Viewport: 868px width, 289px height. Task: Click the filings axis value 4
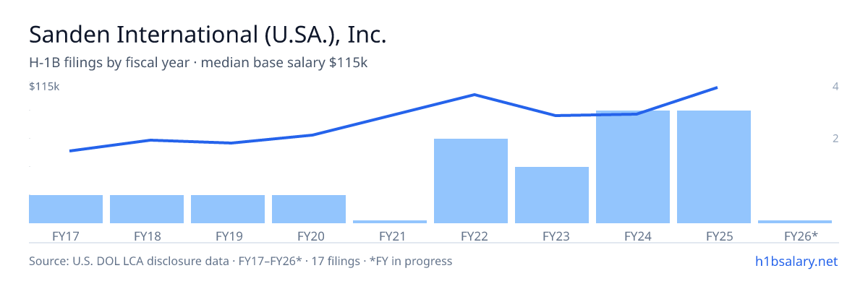click(x=835, y=87)
